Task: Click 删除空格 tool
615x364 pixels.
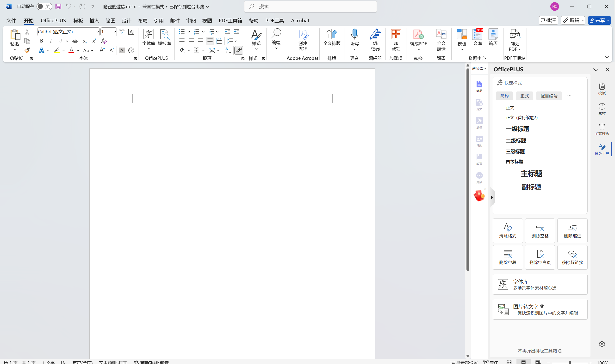Action: click(540, 231)
